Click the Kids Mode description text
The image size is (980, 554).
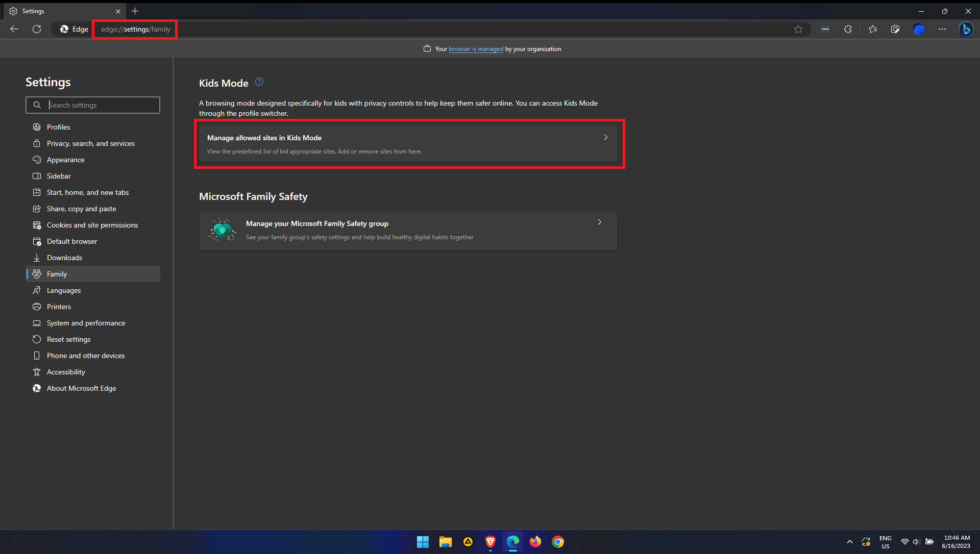(398, 108)
